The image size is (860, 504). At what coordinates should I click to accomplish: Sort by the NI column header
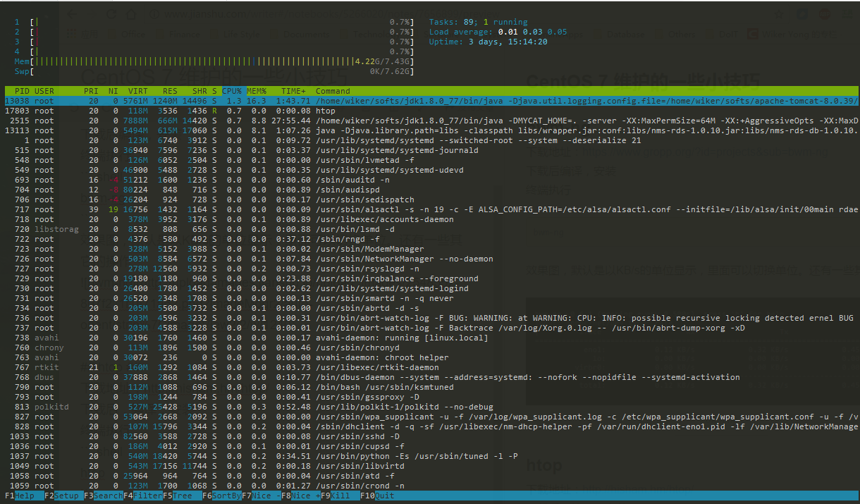pos(113,91)
